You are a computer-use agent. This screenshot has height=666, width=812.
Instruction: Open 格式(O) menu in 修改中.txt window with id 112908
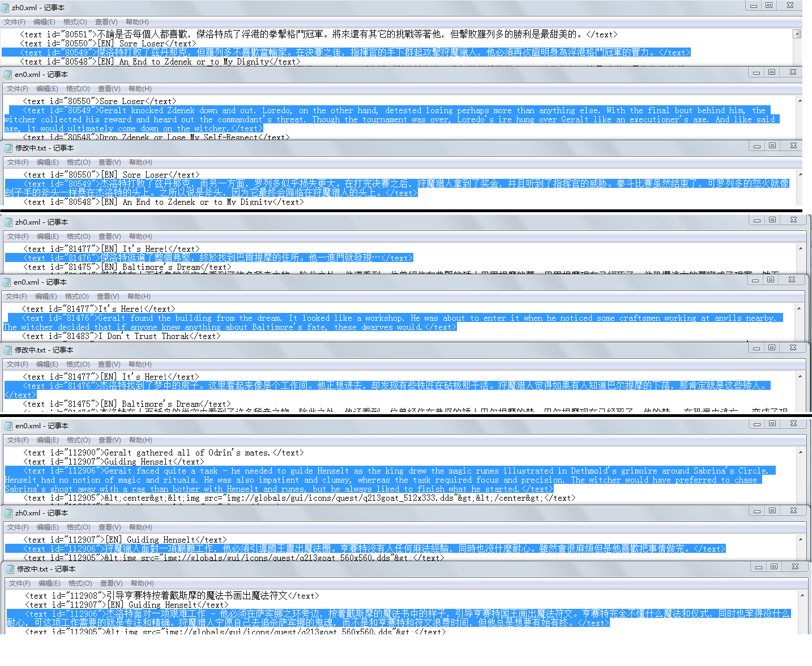point(80,583)
